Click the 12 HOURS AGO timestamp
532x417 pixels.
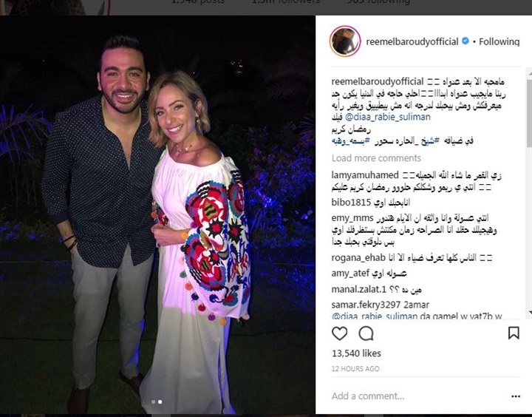coord(355,369)
